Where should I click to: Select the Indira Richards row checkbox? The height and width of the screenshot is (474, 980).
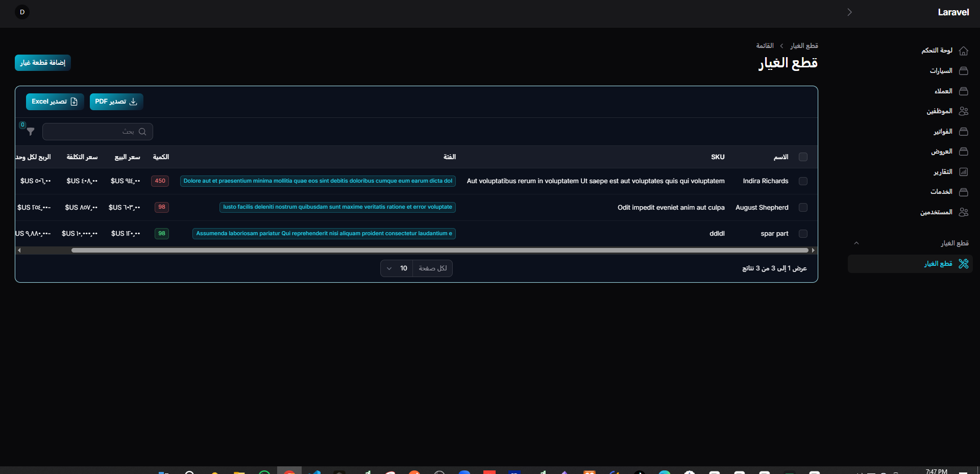[x=803, y=181]
